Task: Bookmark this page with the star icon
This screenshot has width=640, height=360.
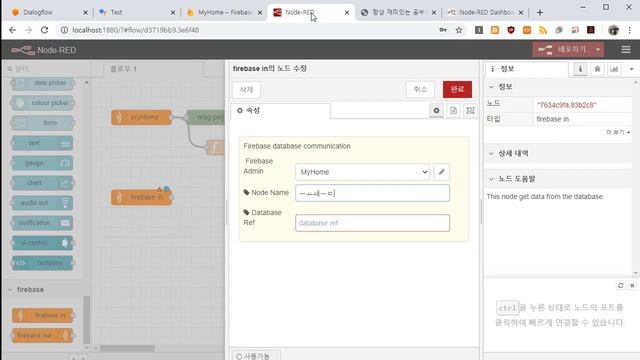Action: tap(459, 30)
